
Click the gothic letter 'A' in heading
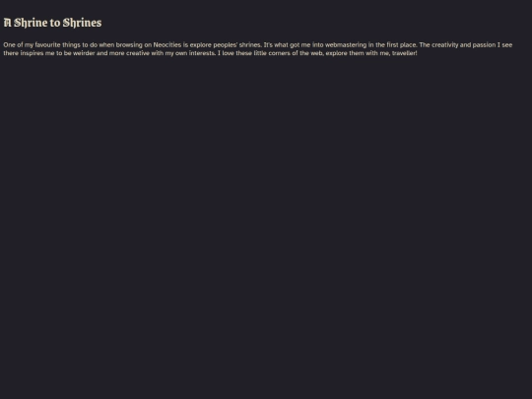8,23
